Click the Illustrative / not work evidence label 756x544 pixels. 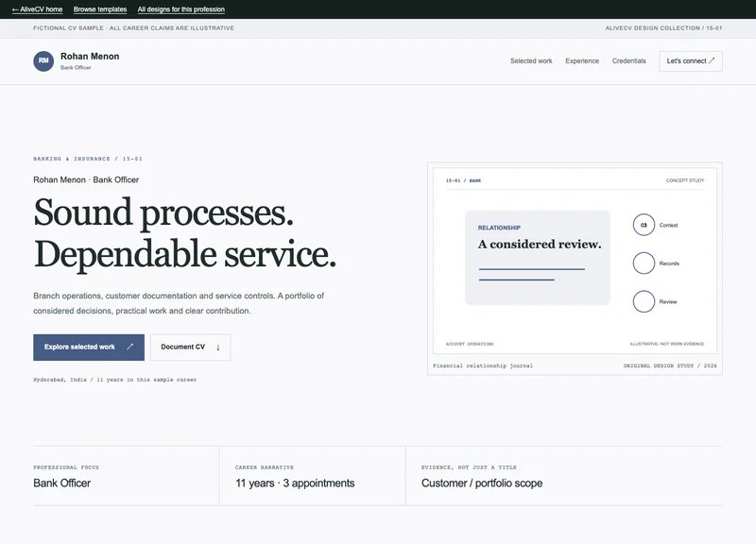click(667, 344)
